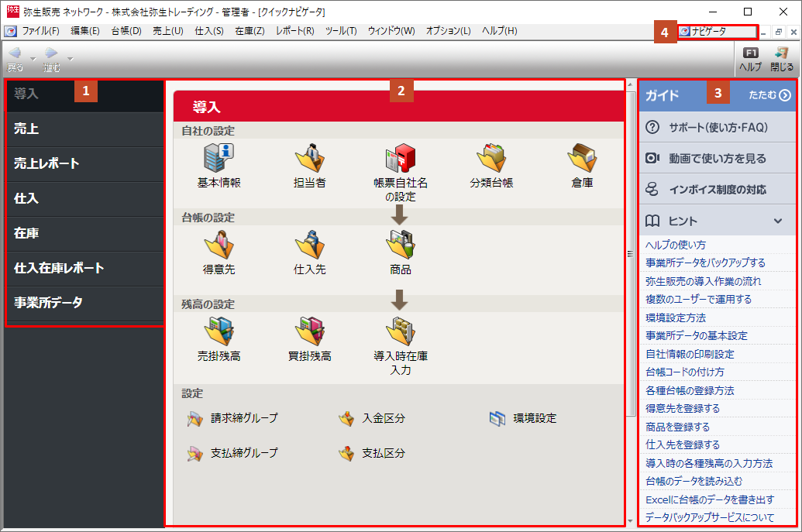Open the 売上(U) menu
This screenshot has height=532, width=802.
click(x=168, y=31)
